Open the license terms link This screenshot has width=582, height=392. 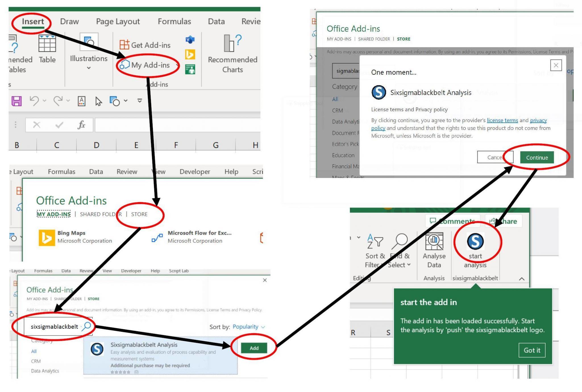click(502, 120)
